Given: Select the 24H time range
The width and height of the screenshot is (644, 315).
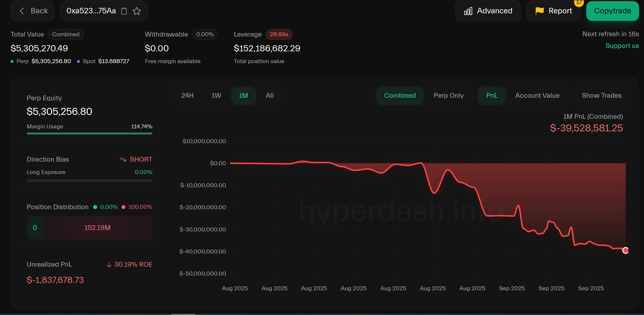Looking at the screenshot, I should coord(187,96).
